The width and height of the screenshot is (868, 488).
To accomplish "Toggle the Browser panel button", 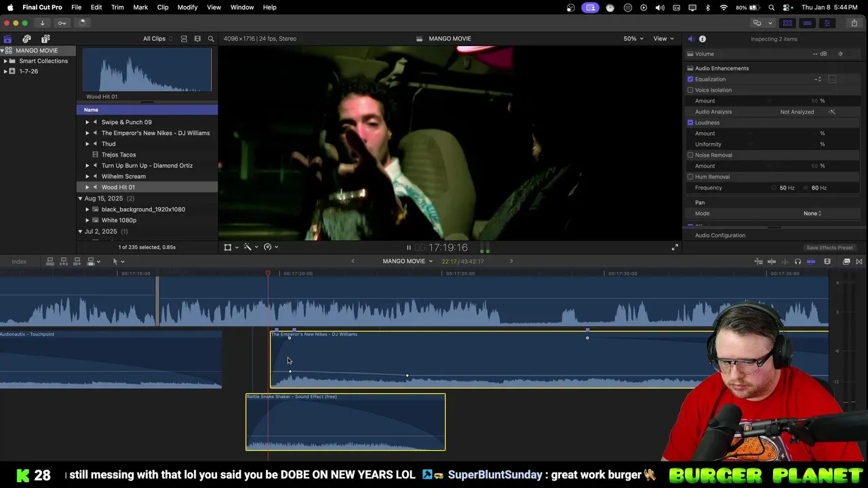I will click(x=787, y=22).
